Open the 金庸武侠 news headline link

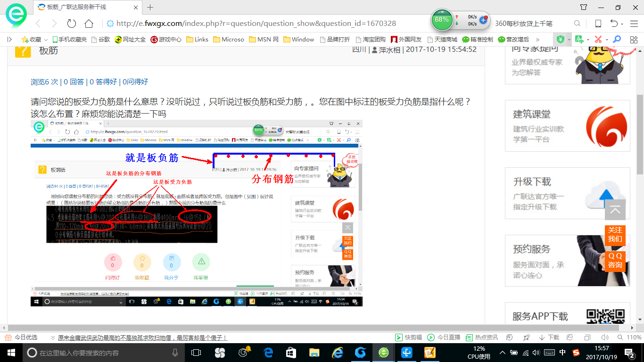pos(142,337)
